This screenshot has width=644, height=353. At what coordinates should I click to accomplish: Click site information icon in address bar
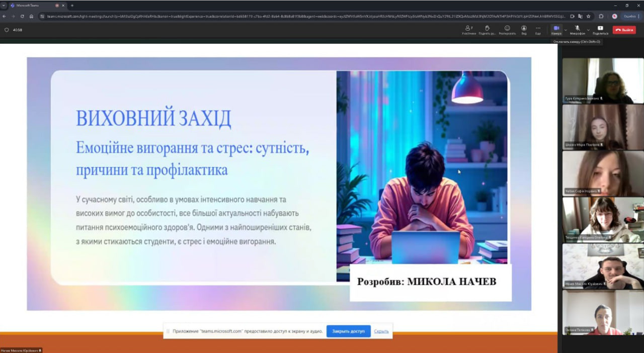[43, 16]
